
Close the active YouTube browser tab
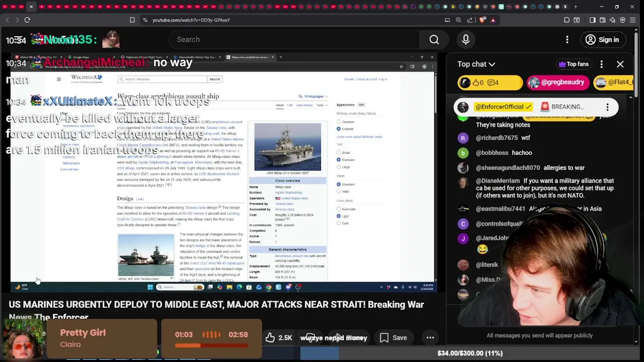pos(31,7)
